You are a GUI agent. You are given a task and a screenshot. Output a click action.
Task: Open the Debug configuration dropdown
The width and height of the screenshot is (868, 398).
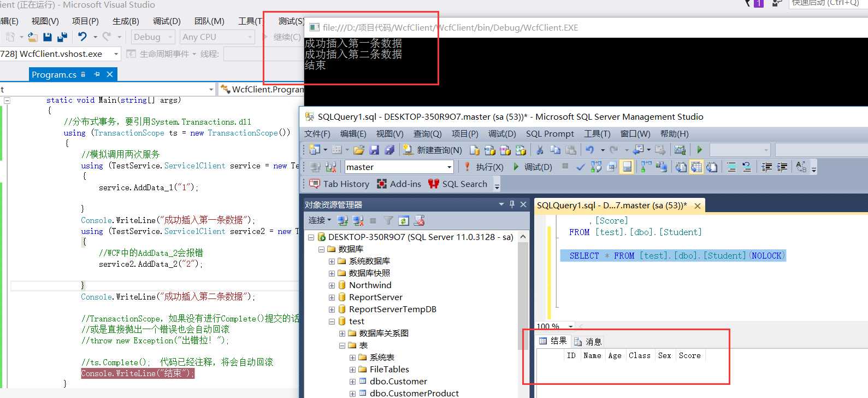coord(152,37)
